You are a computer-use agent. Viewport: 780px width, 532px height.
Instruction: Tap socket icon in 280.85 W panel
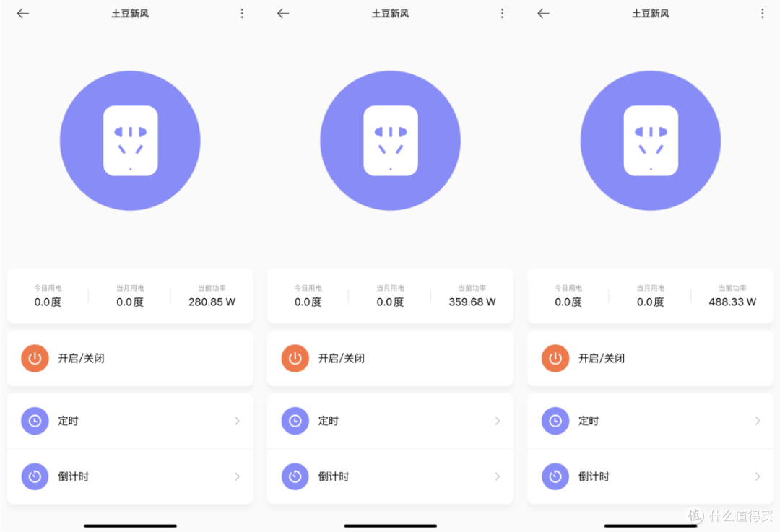130,141
